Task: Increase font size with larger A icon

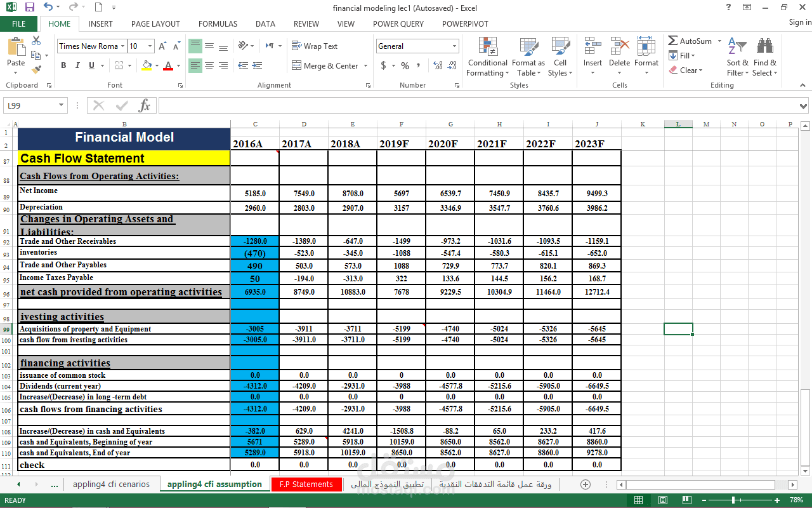Action: pos(162,46)
